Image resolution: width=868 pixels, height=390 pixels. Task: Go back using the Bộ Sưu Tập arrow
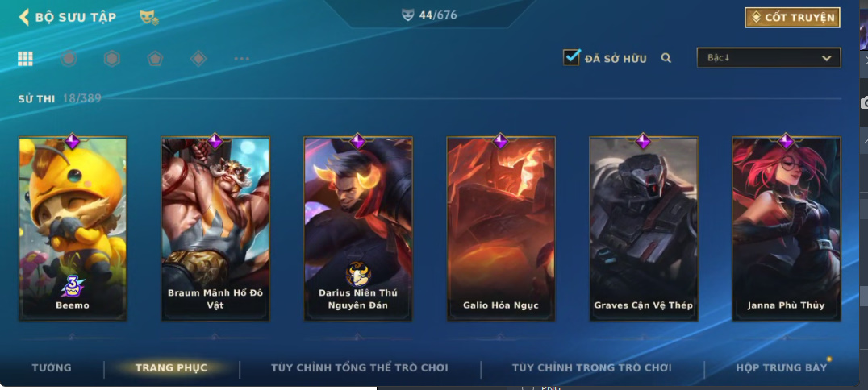click(x=23, y=17)
